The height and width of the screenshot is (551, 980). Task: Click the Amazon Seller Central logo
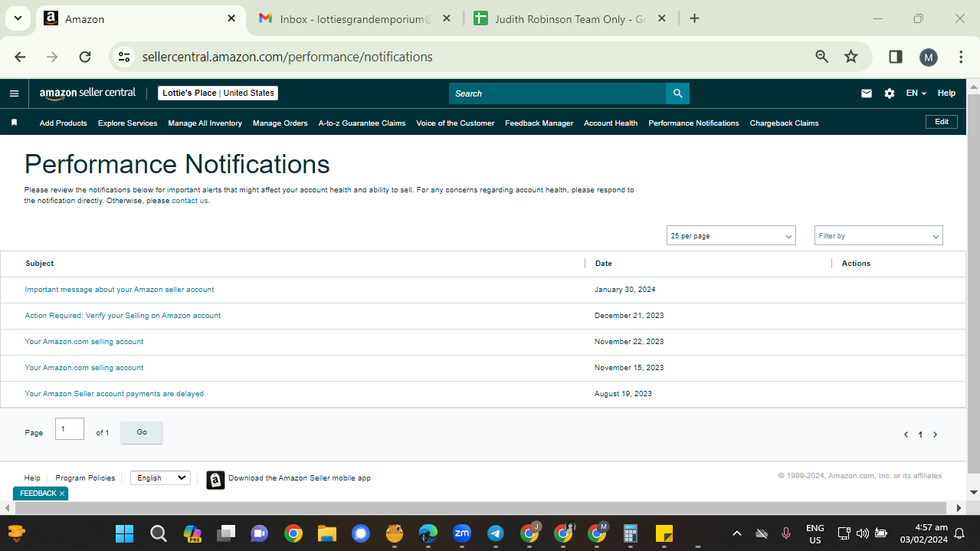pyautogui.click(x=87, y=93)
